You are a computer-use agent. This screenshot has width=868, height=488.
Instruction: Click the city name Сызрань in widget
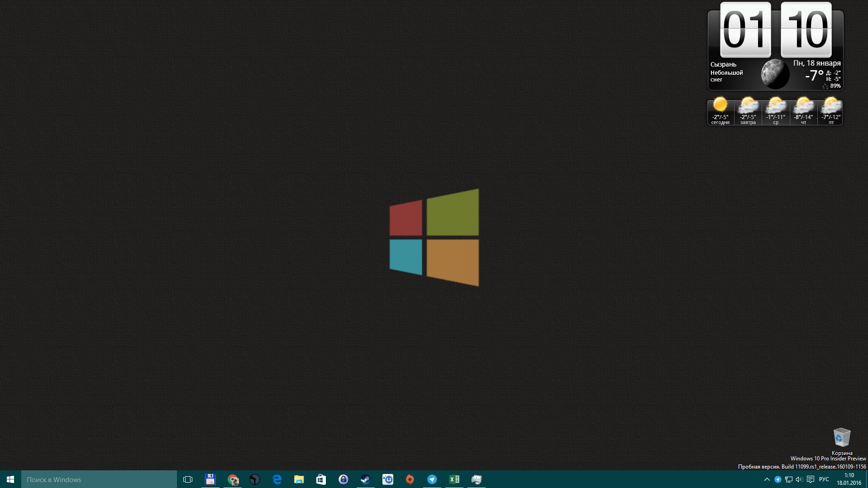(723, 64)
